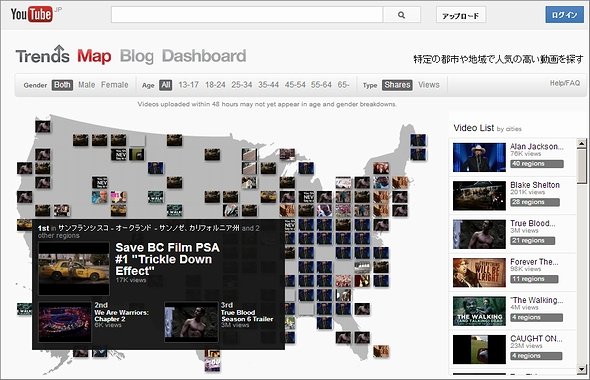The image size is (590, 380).
Task: Click Blake Shelton video title
Action: (x=535, y=185)
